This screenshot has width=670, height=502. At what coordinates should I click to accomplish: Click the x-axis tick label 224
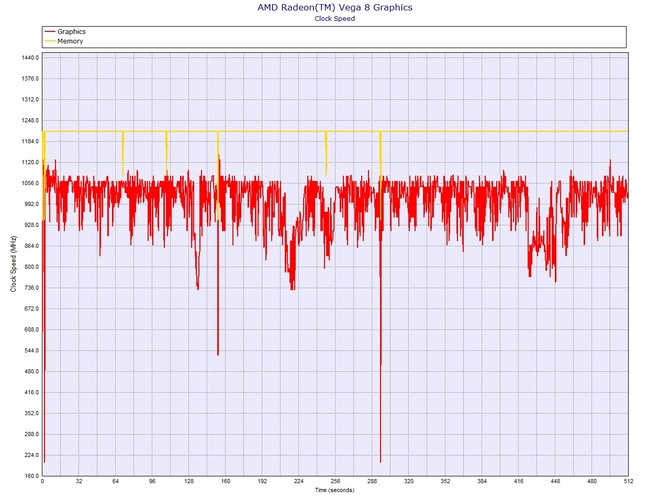(299, 481)
